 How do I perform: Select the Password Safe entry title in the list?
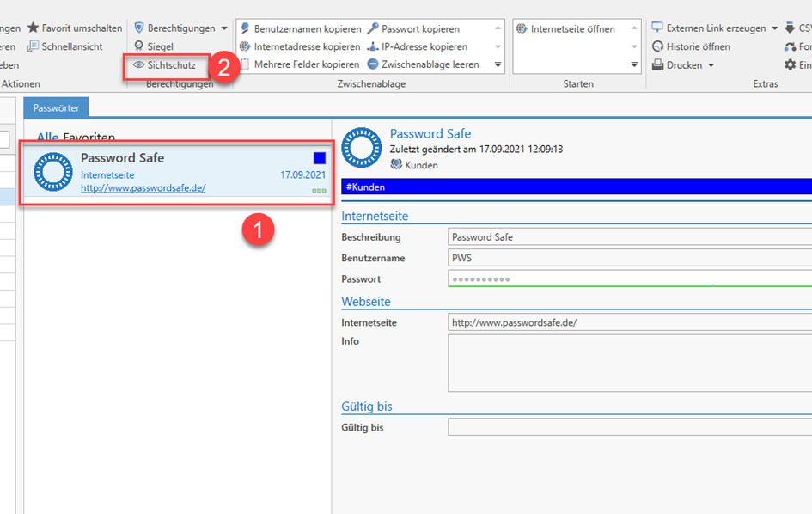[122, 157]
